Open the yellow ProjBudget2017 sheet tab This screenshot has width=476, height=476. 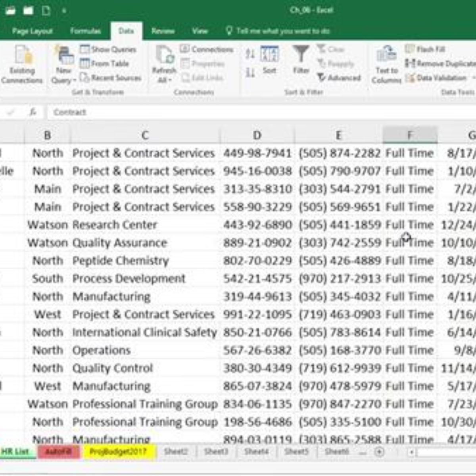(x=118, y=451)
